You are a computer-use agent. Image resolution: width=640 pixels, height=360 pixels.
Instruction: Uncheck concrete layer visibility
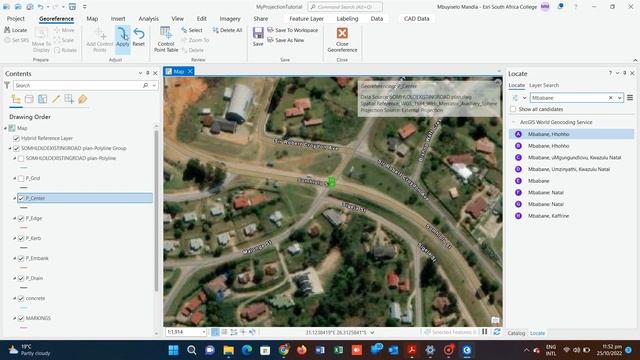(21, 298)
